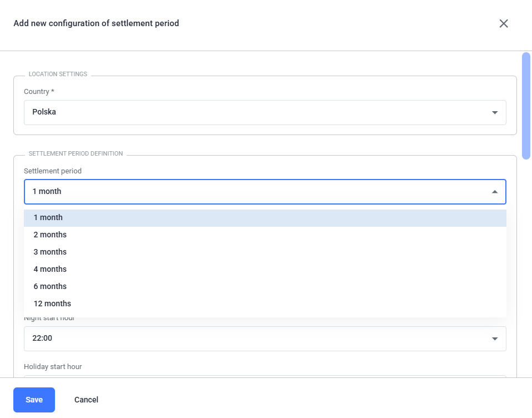Collapse the Settlement period dropdown
Screen dimensions: 532x418
265,192
